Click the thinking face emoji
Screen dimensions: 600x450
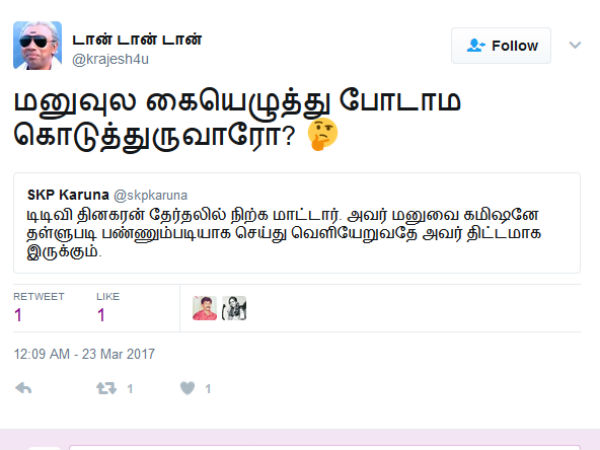(322, 134)
